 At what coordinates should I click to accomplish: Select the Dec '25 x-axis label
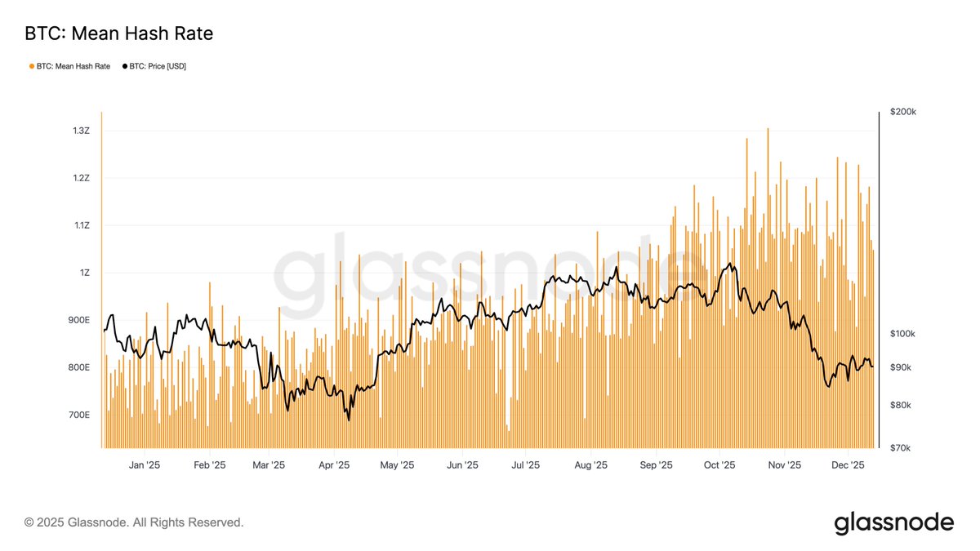pos(848,465)
